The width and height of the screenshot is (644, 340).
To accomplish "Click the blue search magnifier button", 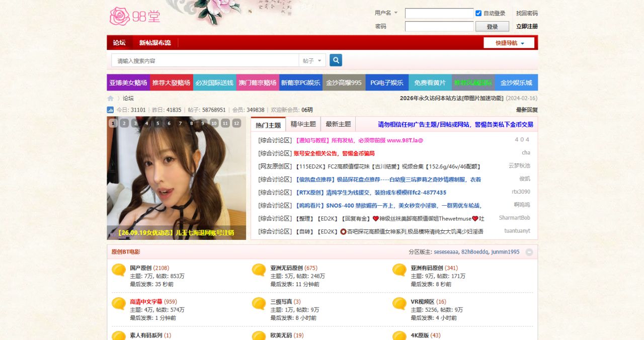I will pyautogui.click(x=336, y=60).
